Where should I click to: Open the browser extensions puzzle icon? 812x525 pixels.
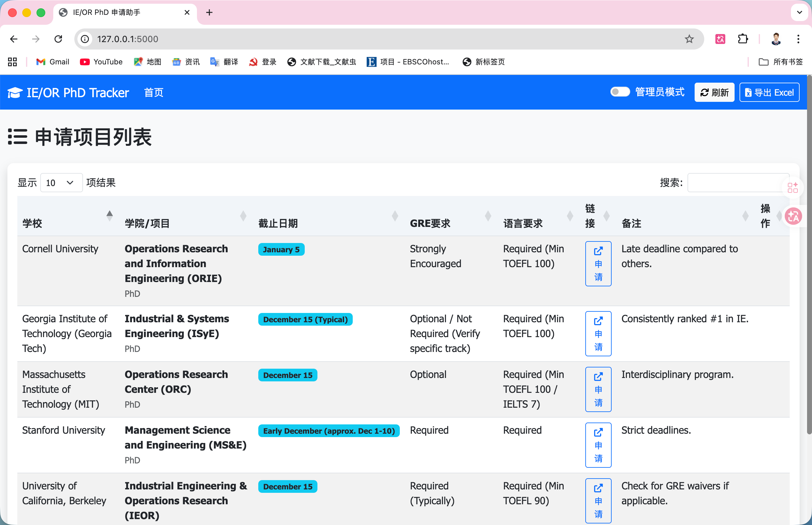(x=742, y=39)
